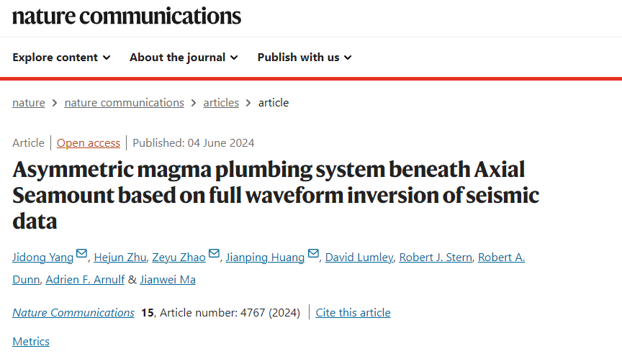622x364 pixels.
Task: Click envelope icon next to Jidong Yang
Action: pyautogui.click(x=82, y=254)
